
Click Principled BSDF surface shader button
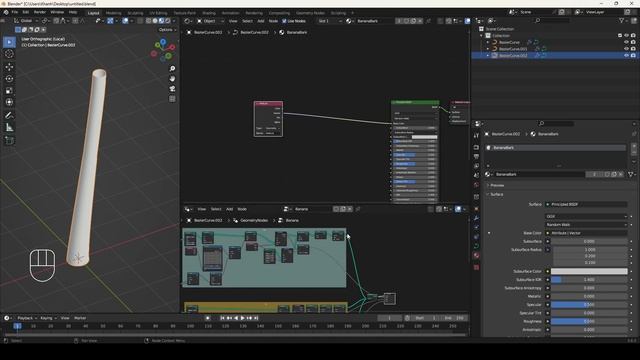tap(586, 204)
